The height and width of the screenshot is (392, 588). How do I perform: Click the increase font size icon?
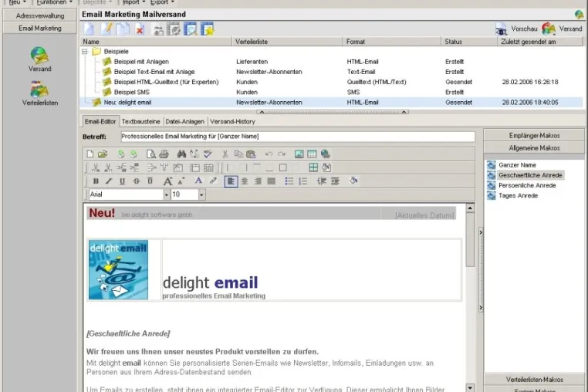click(x=167, y=181)
